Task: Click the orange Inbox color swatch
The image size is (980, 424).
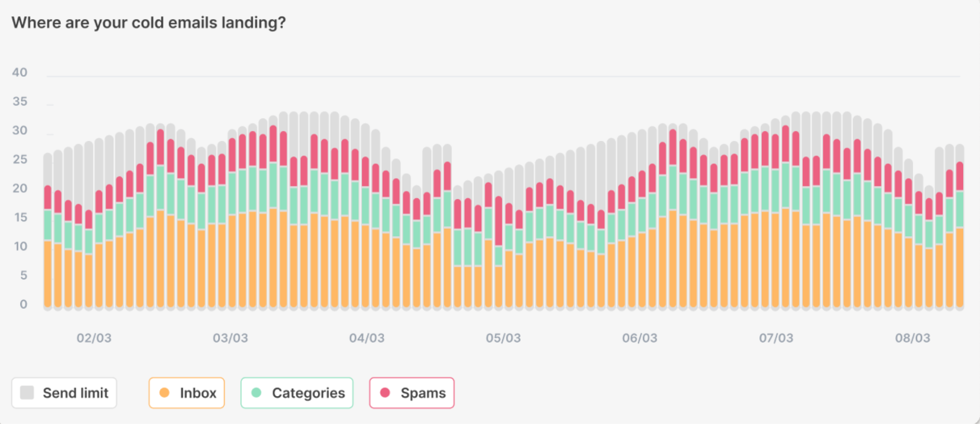Action: tap(164, 393)
